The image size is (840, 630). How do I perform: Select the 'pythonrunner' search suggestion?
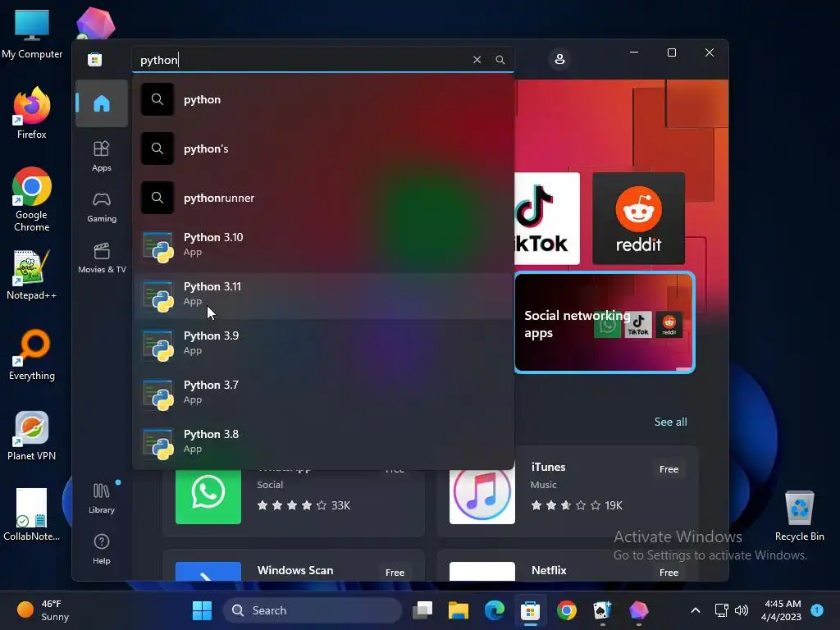(x=323, y=199)
